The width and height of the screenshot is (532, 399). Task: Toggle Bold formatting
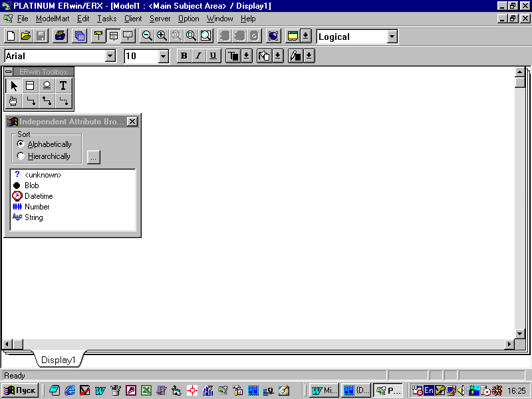pyautogui.click(x=184, y=56)
